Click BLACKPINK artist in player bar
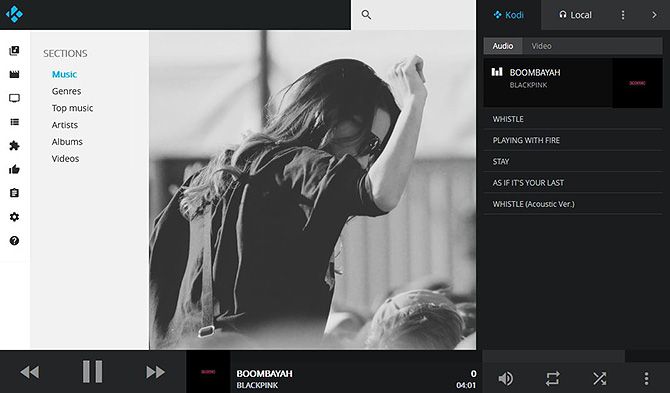This screenshot has height=393, width=670. point(257,385)
